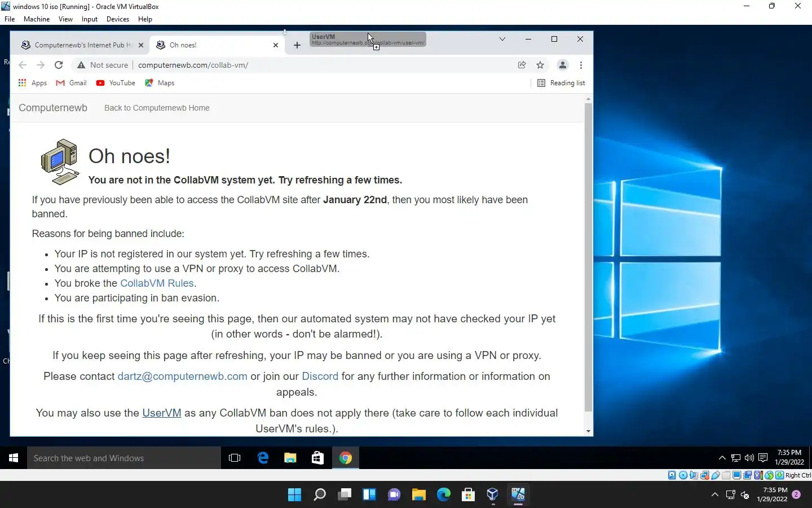The image size is (812, 508).
Task: Click VirtualBox optical disk indicator
Action: pyautogui.click(x=683, y=475)
